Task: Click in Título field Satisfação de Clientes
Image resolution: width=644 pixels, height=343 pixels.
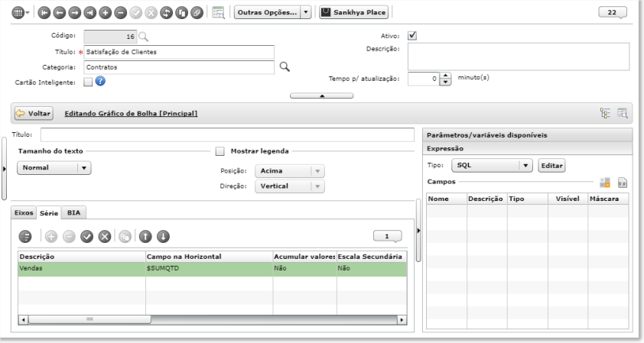Action: 179,52
